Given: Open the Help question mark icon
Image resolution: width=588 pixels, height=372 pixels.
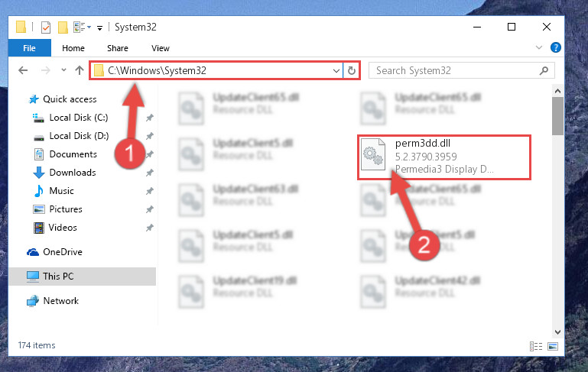Looking at the screenshot, I should pos(555,47).
